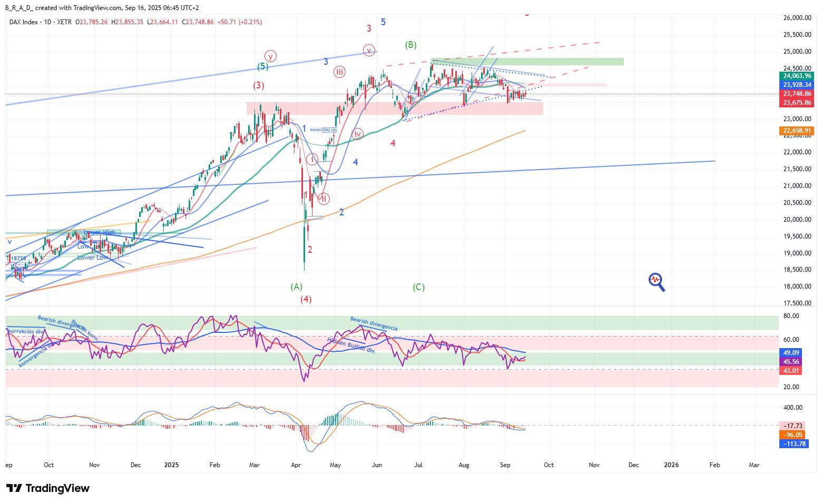822x504 pixels.
Task: Click the orange -96.05 MACD value tag
Action: point(792,434)
